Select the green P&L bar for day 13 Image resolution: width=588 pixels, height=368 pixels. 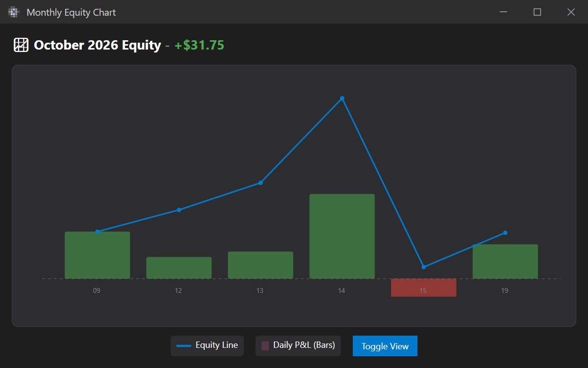point(260,265)
